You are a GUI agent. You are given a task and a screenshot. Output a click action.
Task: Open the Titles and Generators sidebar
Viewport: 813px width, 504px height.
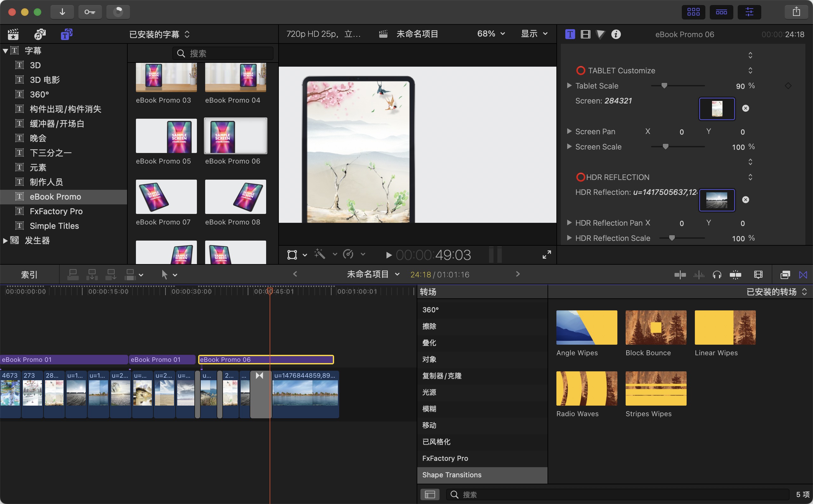point(66,34)
